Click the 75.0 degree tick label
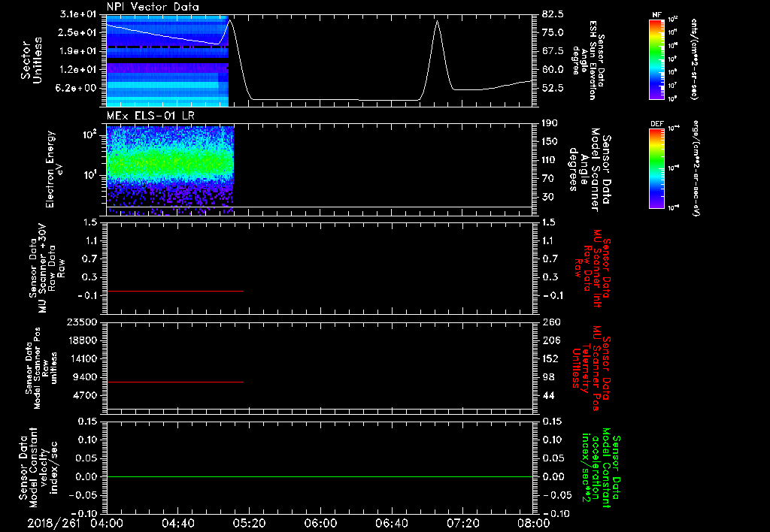The height and width of the screenshot is (532, 770). 553,32
